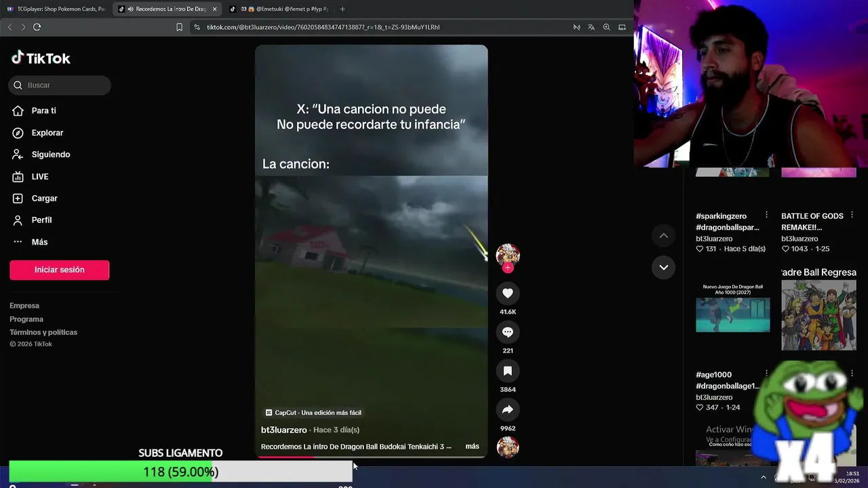Go back in browser history
Image resolution: width=868 pixels, height=488 pixels.
click(x=9, y=27)
